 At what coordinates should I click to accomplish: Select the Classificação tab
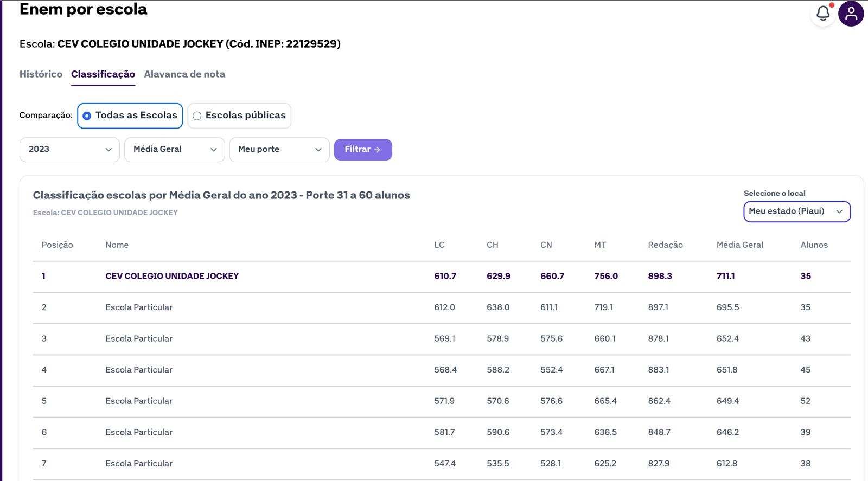coord(103,74)
